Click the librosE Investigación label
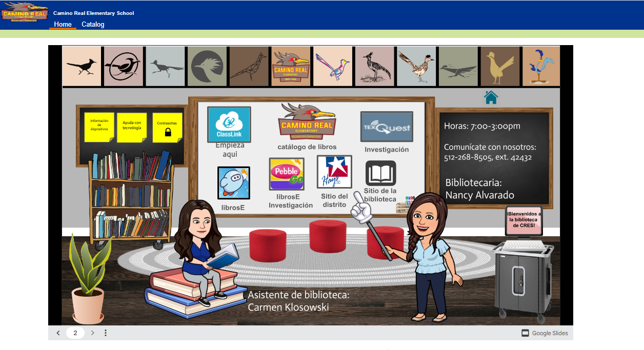This screenshot has width=644, height=350. [291, 201]
